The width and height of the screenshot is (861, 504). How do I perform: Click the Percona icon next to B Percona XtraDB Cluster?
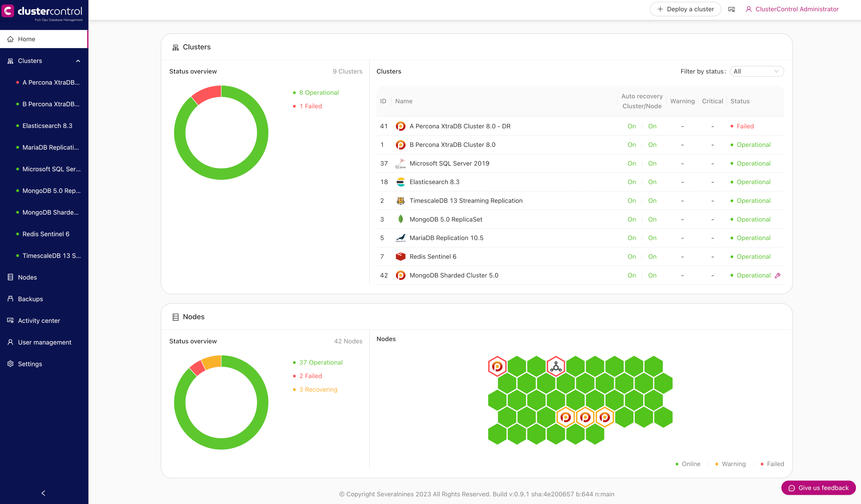400,144
